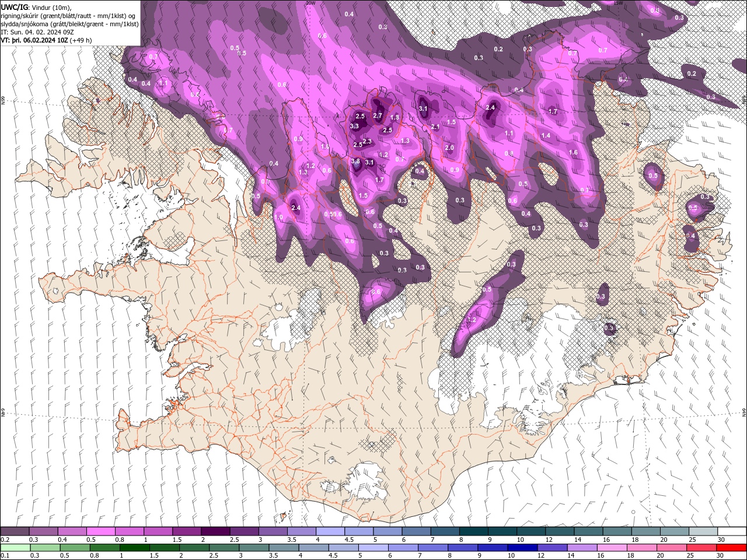Viewport: 747px width, 560px height.
Task: Click the 2.3 precipitation value on the map
Action: 367,142
